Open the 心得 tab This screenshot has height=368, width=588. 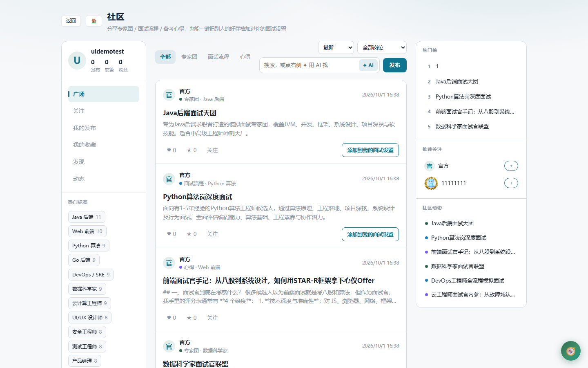[x=245, y=57]
